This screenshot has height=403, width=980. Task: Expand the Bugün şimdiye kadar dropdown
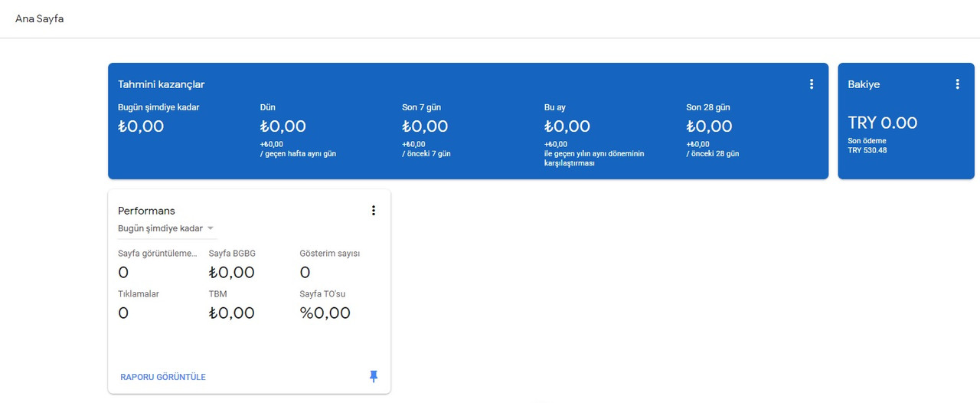167,228
